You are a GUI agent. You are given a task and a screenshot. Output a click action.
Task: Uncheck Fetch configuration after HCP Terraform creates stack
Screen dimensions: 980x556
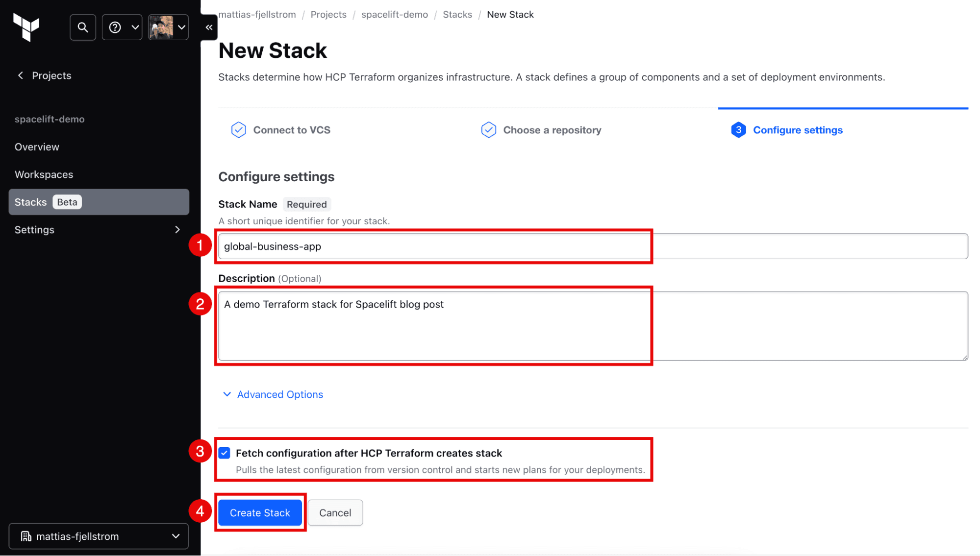pyautogui.click(x=225, y=453)
